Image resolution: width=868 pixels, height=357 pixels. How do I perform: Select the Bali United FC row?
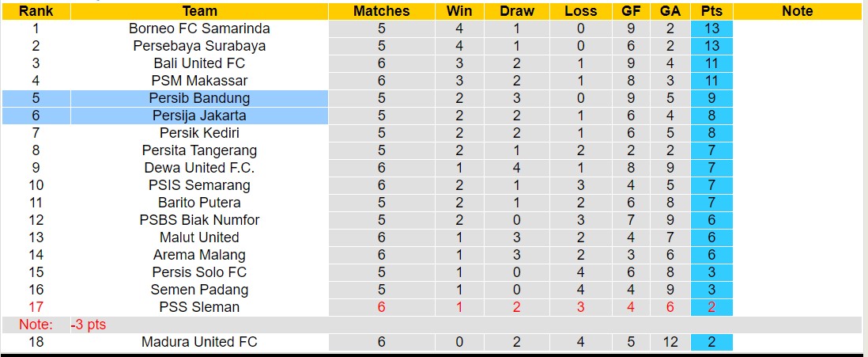[199, 63]
